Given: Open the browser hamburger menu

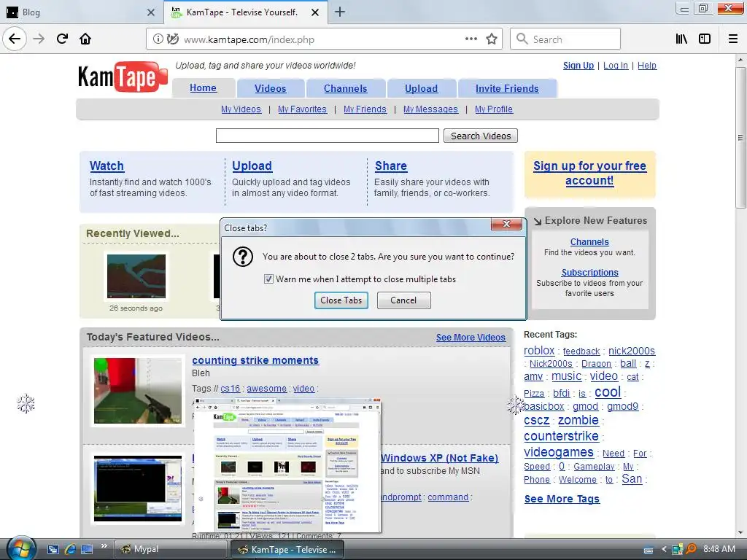Looking at the screenshot, I should (x=733, y=39).
